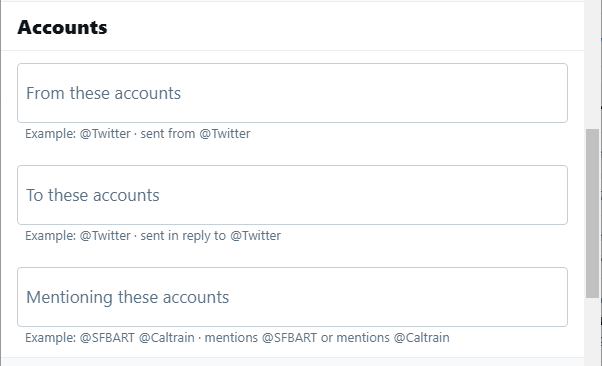Screen dimensions: 602x366
Task: Click the first '@Twitter' under the From field
Action: [x=105, y=134]
